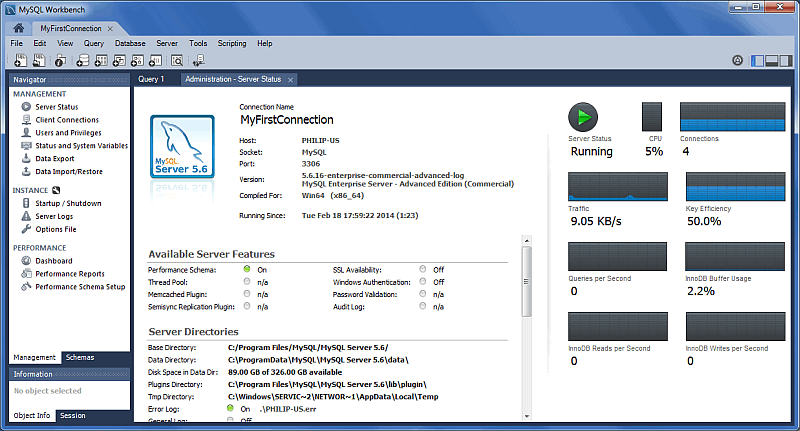Switch to the Query 1 tab

coord(151,79)
